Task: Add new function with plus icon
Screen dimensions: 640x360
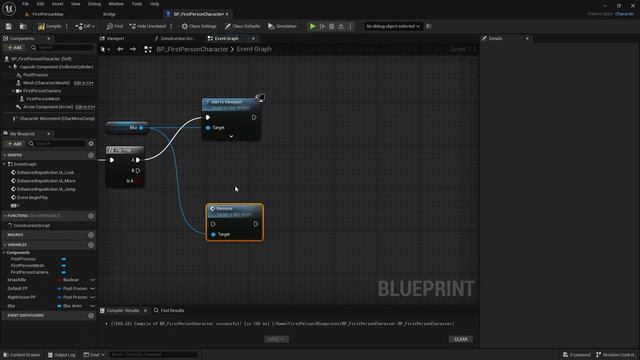Action: (x=91, y=216)
